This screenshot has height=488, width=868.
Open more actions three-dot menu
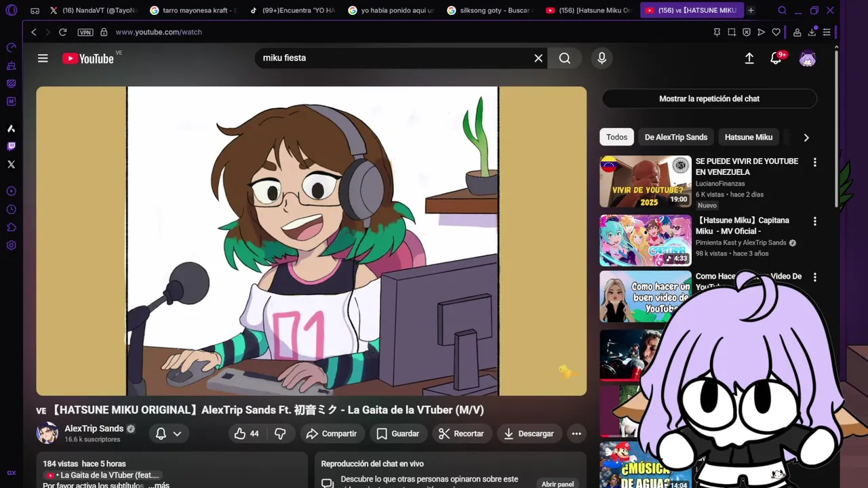point(576,434)
